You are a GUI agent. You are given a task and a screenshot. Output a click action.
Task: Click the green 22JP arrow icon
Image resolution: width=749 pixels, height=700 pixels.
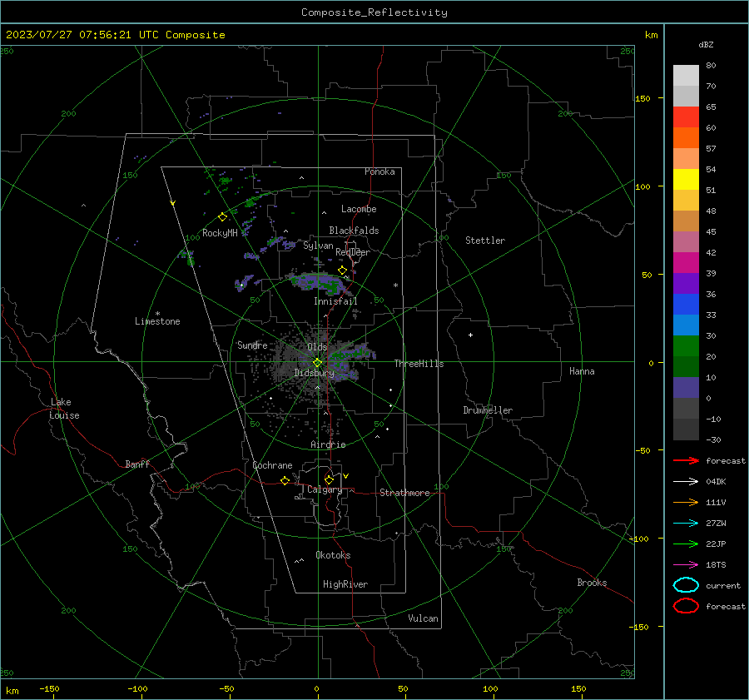tap(686, 544)
